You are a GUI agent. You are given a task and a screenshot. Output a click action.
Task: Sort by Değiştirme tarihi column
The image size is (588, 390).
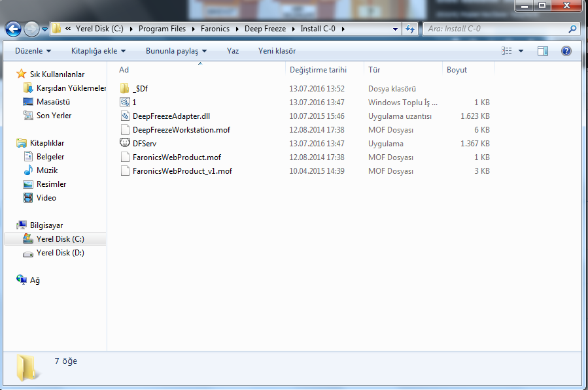point(318,70)
